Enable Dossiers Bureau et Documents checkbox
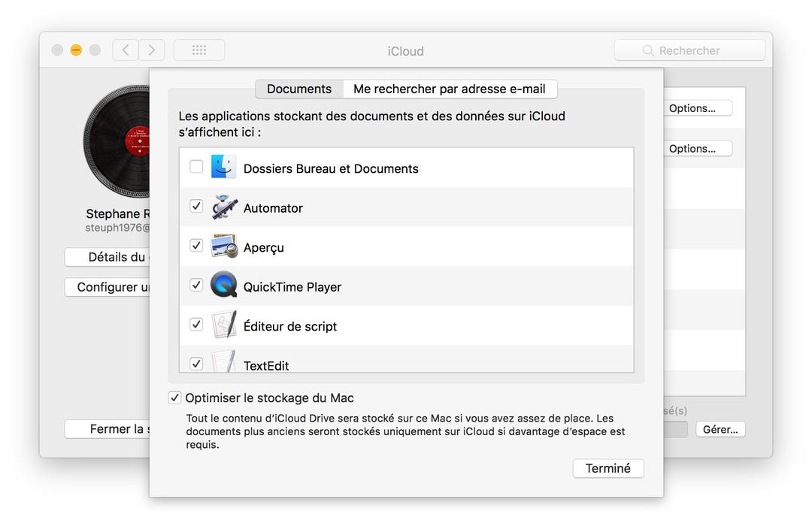Image resolution: width=812 pixels, height=517 pixels. (196, 167)
